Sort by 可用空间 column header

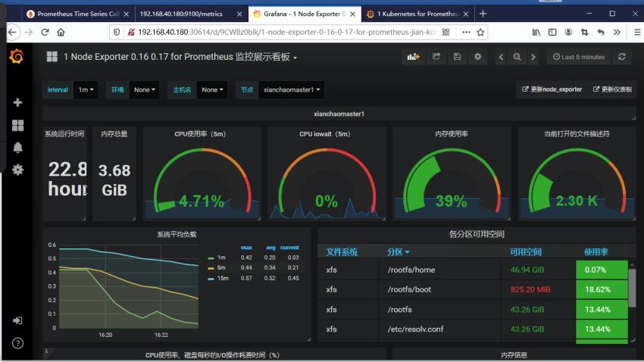coord(526,251)
